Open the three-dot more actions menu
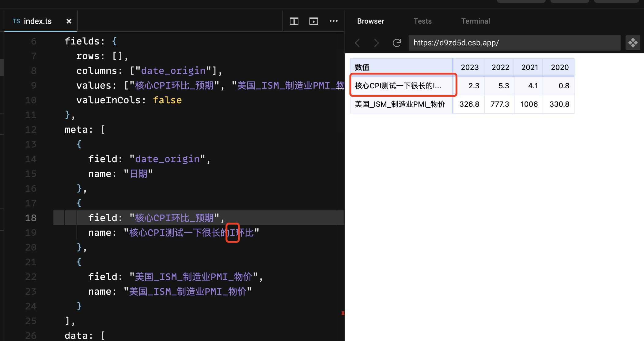Screen dimensions: 644x341 click(334, 21)
